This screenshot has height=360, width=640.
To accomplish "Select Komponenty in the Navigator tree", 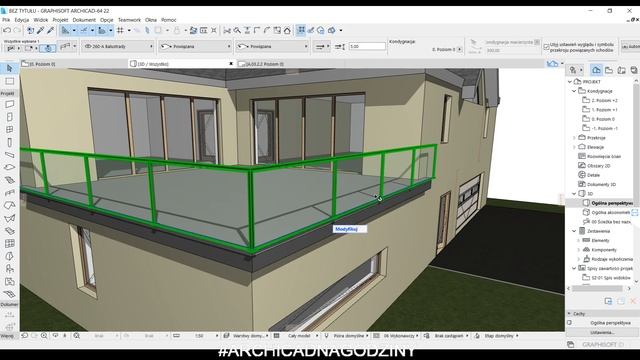I will coord(599,250).
